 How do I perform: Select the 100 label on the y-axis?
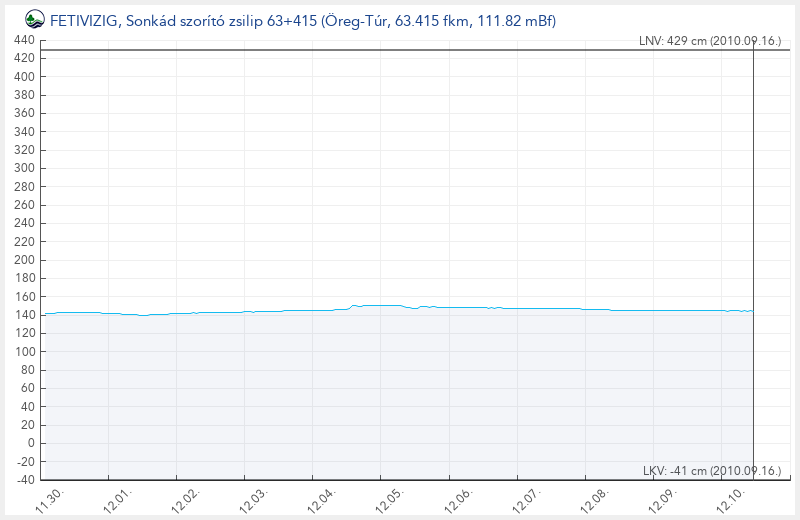[25, 352]
